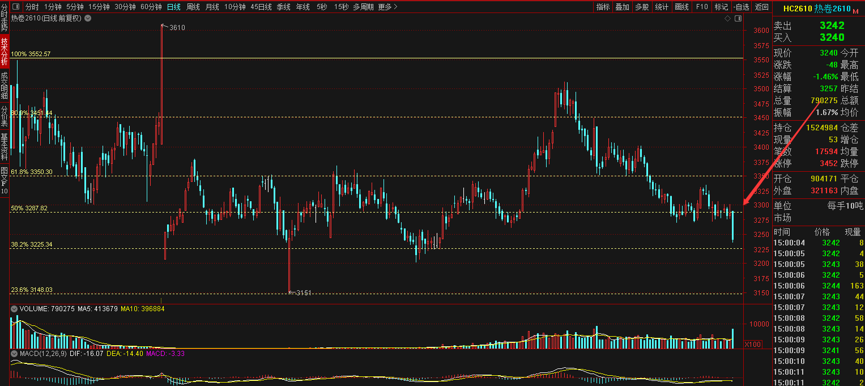
Task: Switch to 季线 quarterly chart
Action: (284, 7)
